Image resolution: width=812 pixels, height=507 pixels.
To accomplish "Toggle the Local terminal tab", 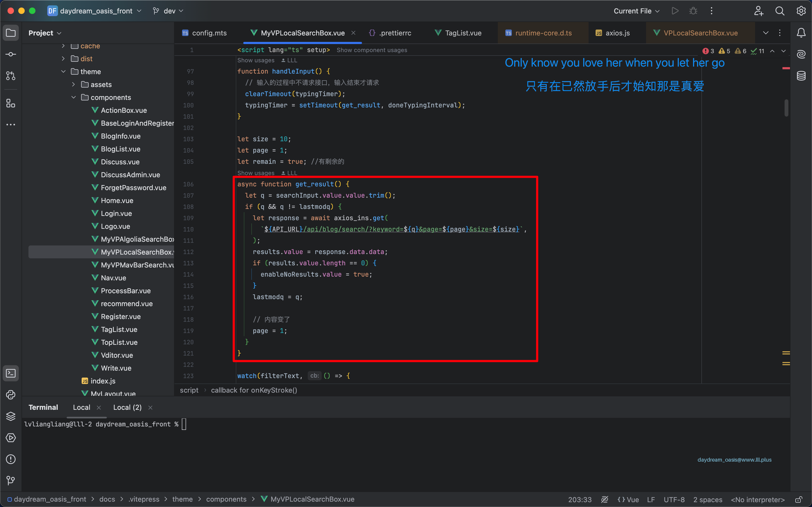I will 81,407.
